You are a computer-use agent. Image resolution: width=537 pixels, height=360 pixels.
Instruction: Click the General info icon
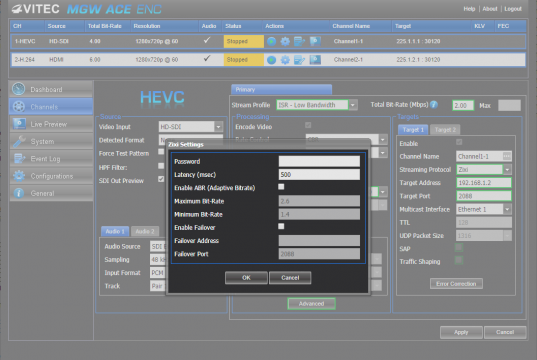tap(19, 193)
